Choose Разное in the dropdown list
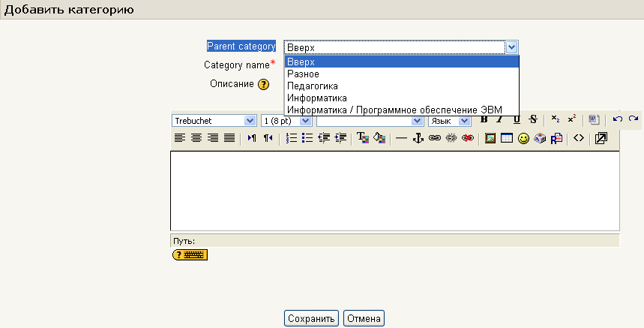The width and height of the screenshot is (644, 328). [304, 74]
